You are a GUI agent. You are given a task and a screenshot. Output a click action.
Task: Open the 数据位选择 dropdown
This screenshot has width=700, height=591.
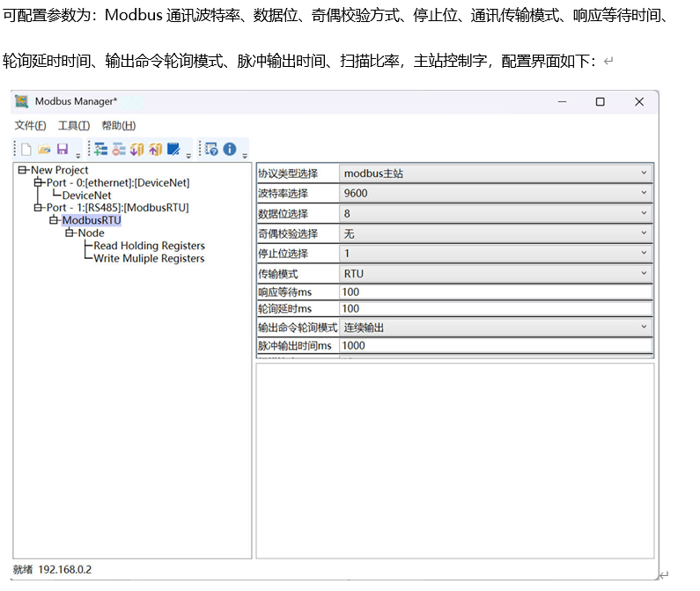click(496, 213)
